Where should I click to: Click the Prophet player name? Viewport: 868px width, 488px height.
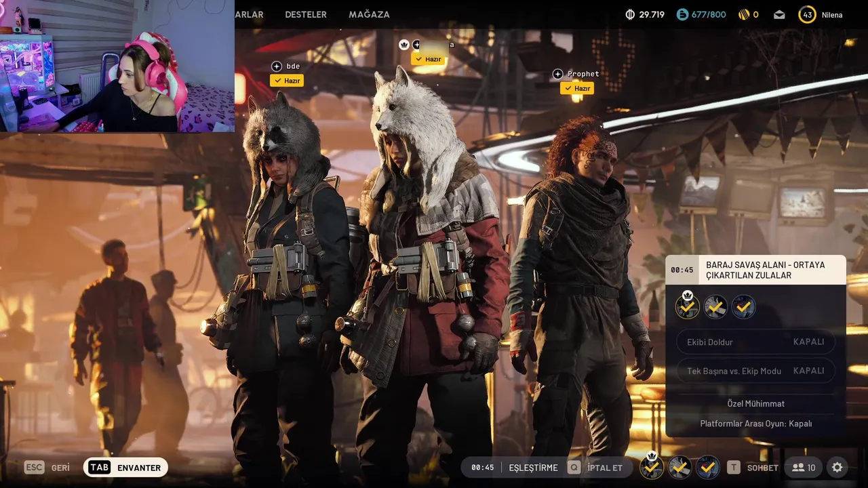point(583,74)
